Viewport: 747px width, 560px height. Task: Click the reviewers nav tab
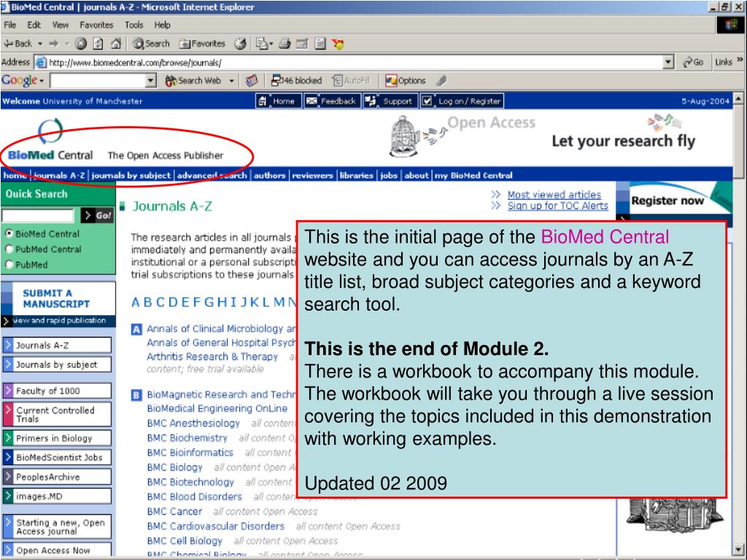pos(312,175)
